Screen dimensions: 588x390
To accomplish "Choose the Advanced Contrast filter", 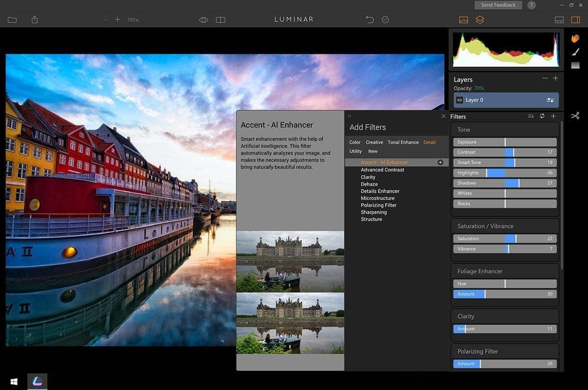I will pyautogui.click(x=383, y=170).
